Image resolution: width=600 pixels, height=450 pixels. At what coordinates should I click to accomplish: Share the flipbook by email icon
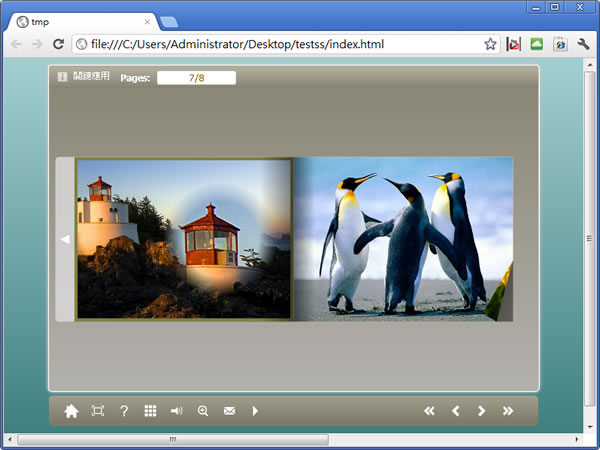pos(229,411)
